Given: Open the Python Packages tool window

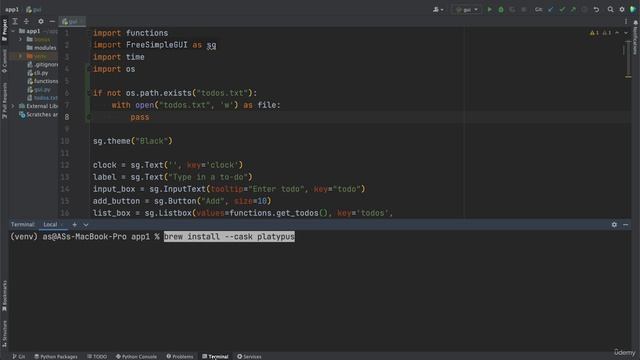Looking at the screenshot, I should coord(56,356).
